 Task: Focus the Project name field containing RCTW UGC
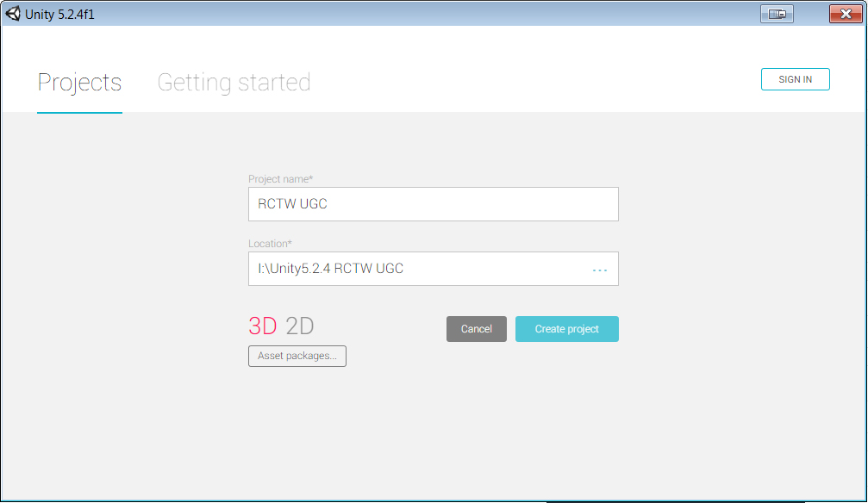(433, 203)
